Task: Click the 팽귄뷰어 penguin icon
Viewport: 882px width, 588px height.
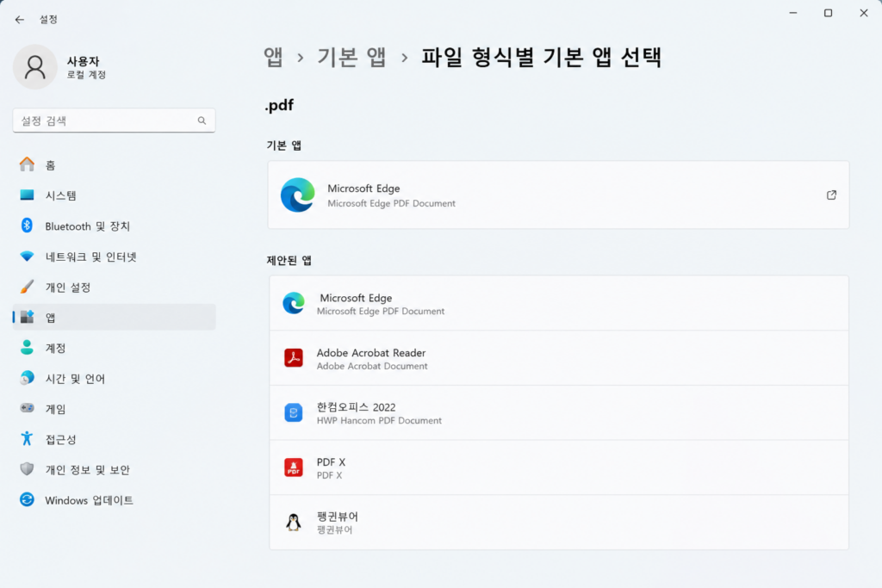Action: point(294,523)
